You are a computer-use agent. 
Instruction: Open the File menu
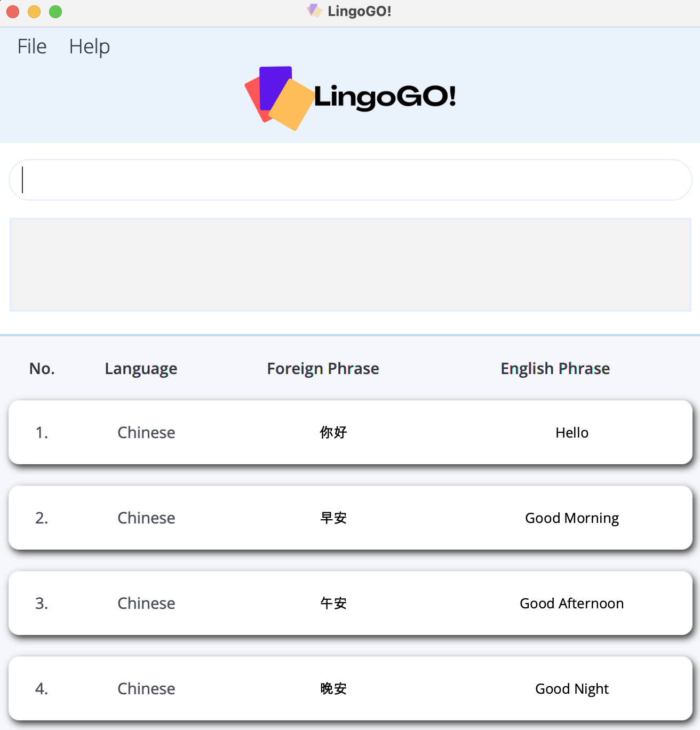click(x=32, y=46)
